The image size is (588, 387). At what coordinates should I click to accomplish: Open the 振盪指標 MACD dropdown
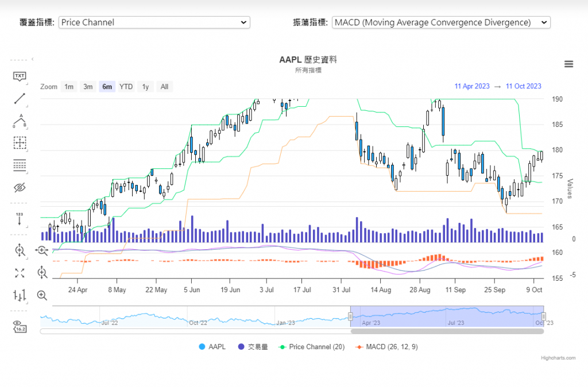click(x=441, y=22)
